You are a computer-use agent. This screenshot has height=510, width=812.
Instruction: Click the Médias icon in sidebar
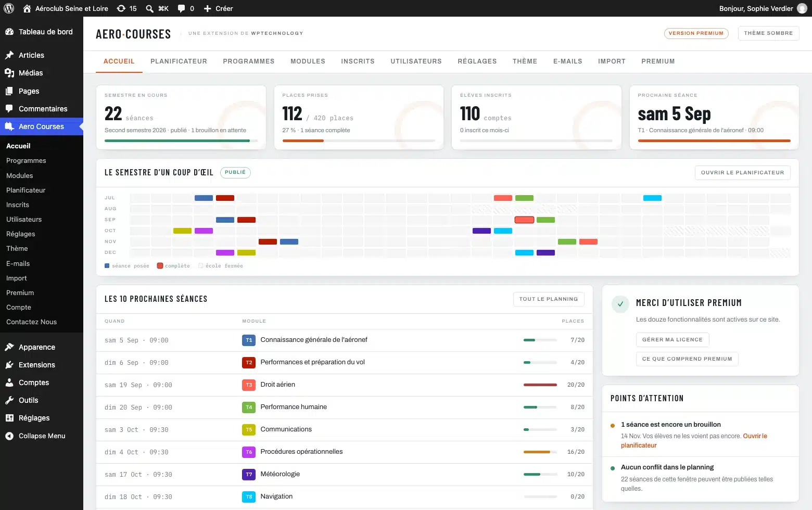point(9,73)
